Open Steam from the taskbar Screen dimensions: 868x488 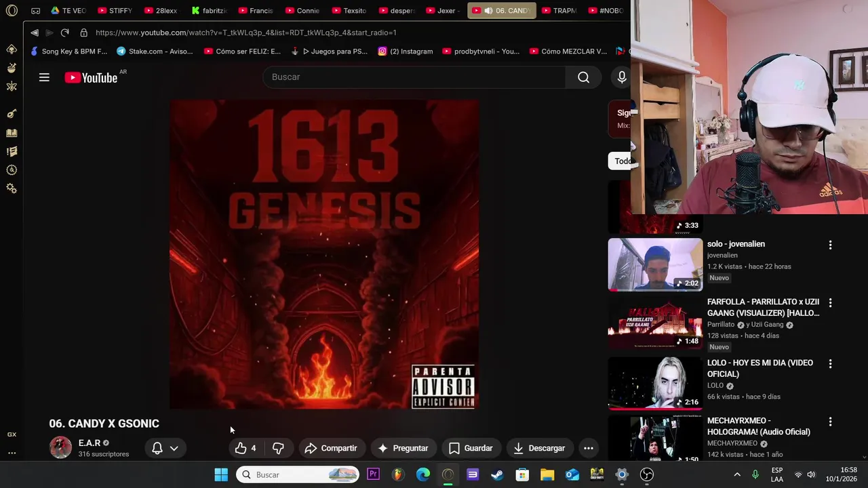[x=497, y=474]
